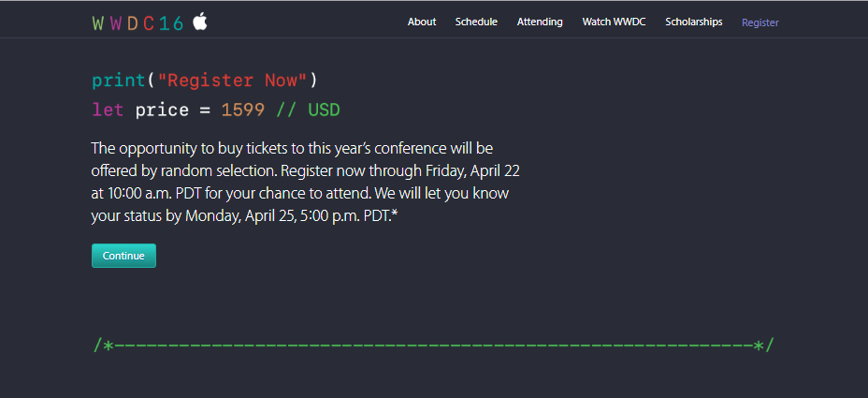Click the green "// USD" comment

click(308, 111)
